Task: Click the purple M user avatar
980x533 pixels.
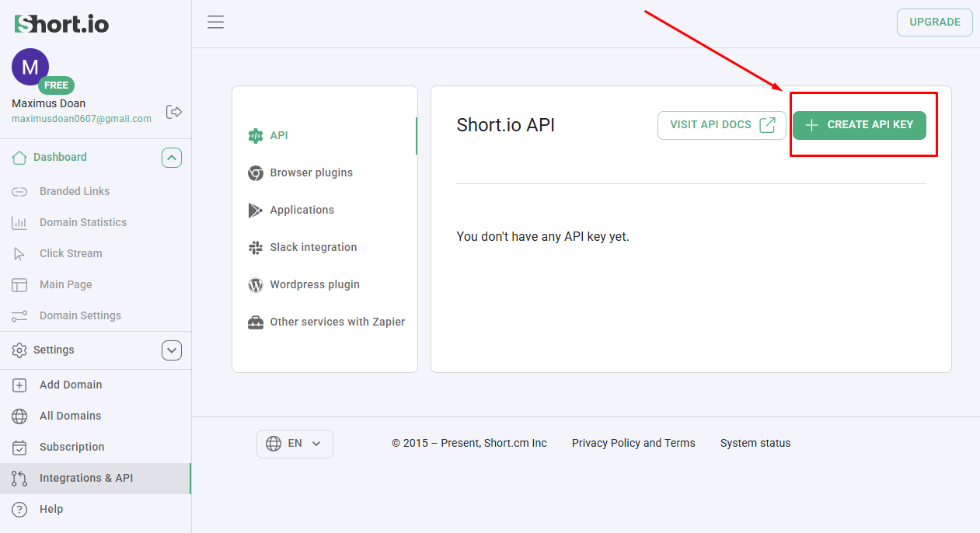Action: (30, 67)
